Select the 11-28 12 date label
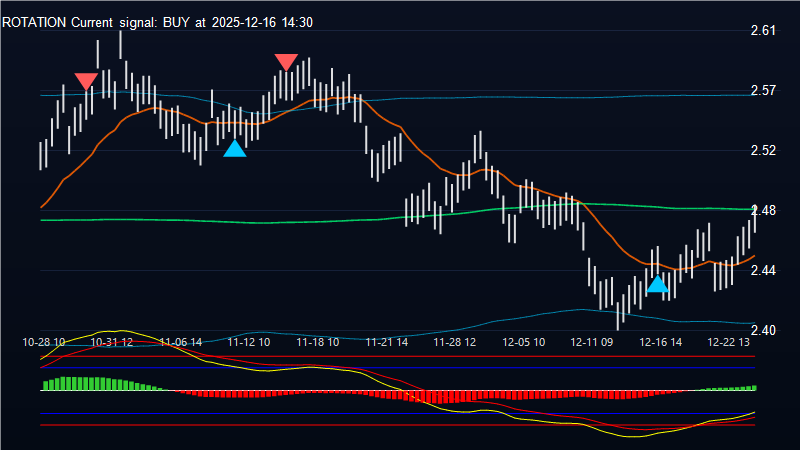This screenshot has height=450, width=800. point(455,342)
